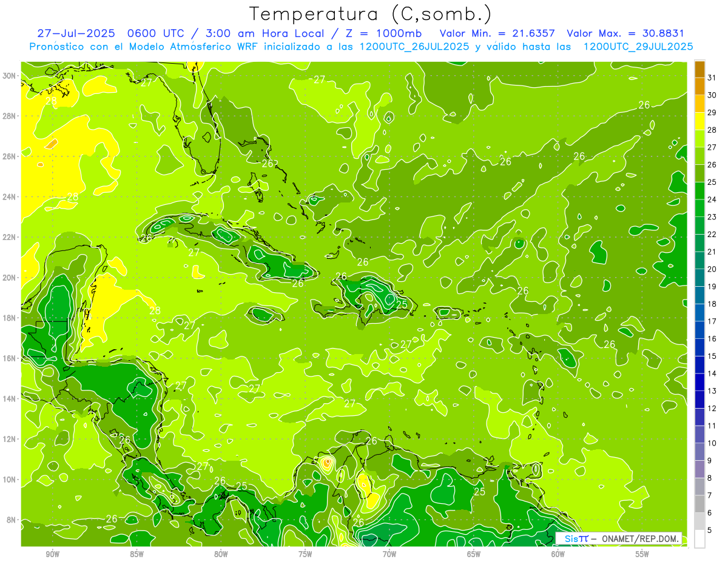728x562 pixels.
Task: Click the topmost dark orange legend swatch above 31
Action: (699, 69)
